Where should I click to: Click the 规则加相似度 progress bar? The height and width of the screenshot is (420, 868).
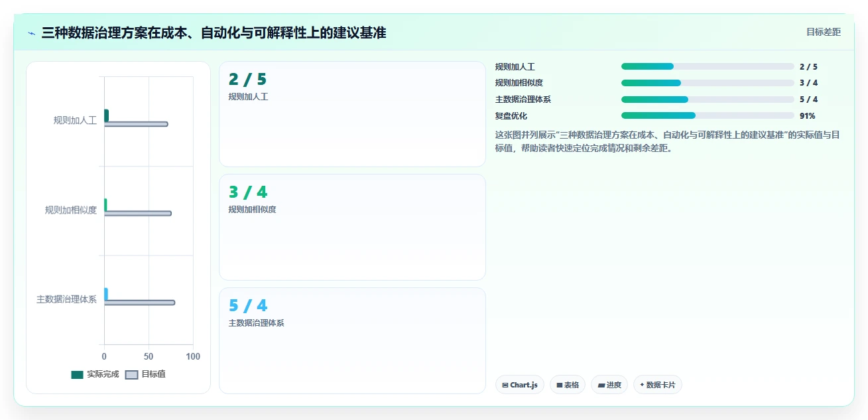click(x=708, y=83)
